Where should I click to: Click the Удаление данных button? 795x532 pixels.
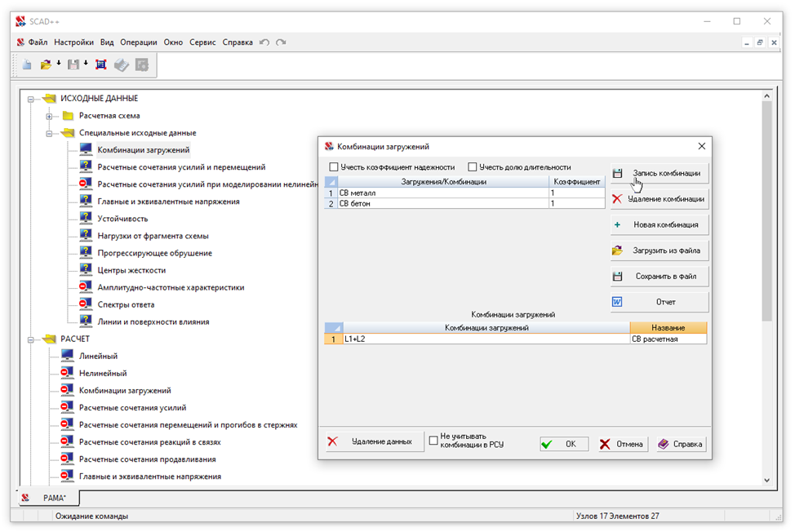pyautogui.click(x=374, y=441)
